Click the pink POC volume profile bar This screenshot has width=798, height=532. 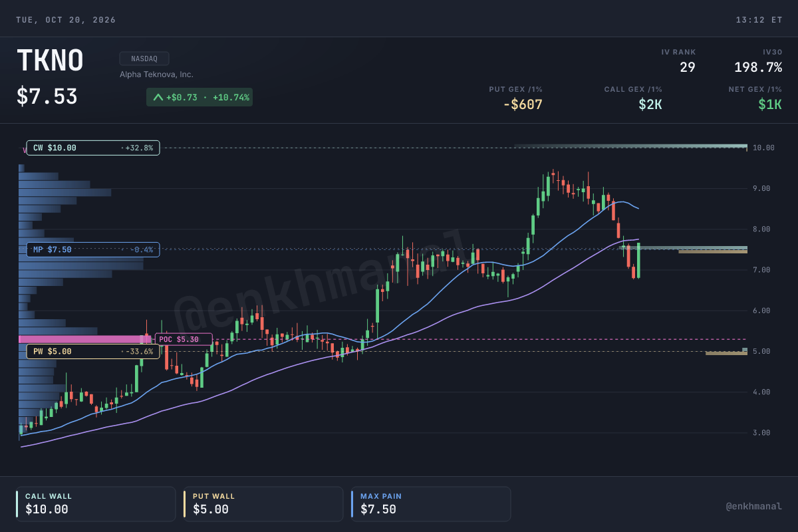(85, 339)
